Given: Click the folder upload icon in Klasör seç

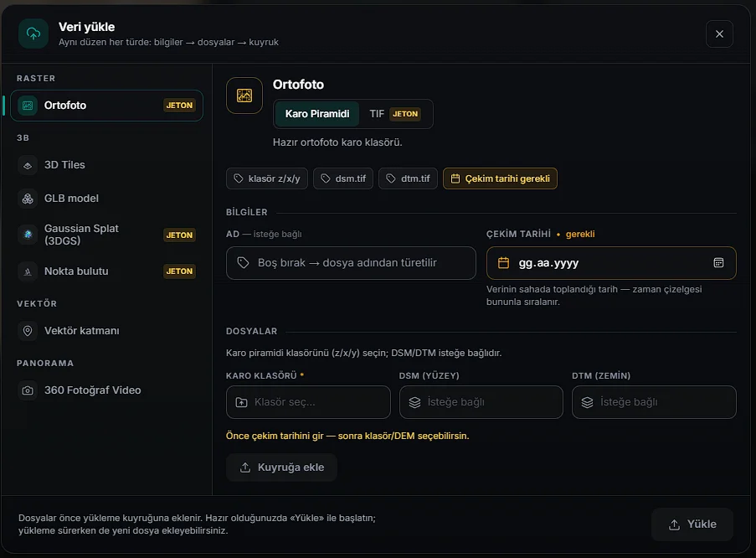Looking at the screenshot, I should [242, 402].
